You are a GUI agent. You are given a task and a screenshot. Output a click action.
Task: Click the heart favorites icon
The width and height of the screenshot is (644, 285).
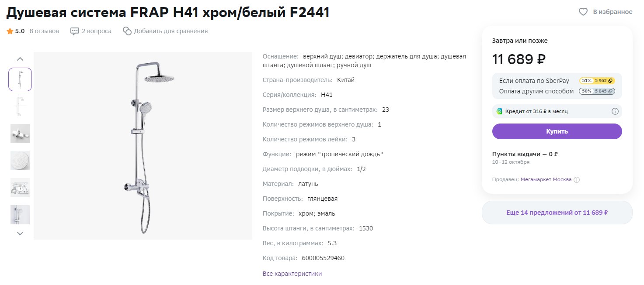(583, 12)
